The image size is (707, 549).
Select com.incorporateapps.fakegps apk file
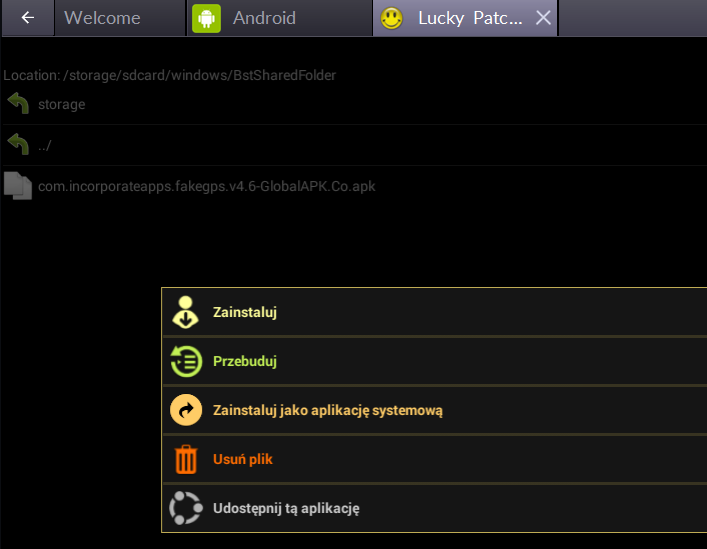click(x=354, y=186)
